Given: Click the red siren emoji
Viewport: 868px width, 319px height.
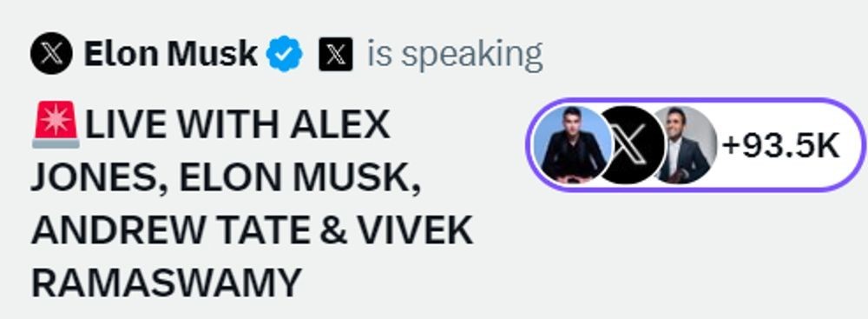Looking at the screenshot, I should point(56,125).
